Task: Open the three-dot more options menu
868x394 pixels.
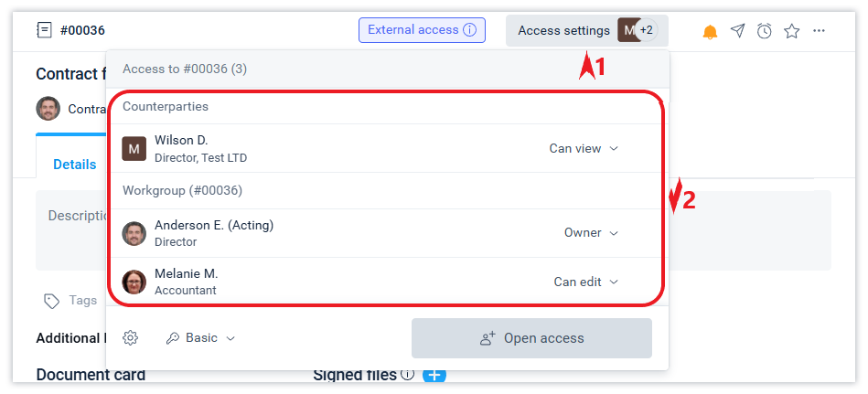Action: pos(819,31)
